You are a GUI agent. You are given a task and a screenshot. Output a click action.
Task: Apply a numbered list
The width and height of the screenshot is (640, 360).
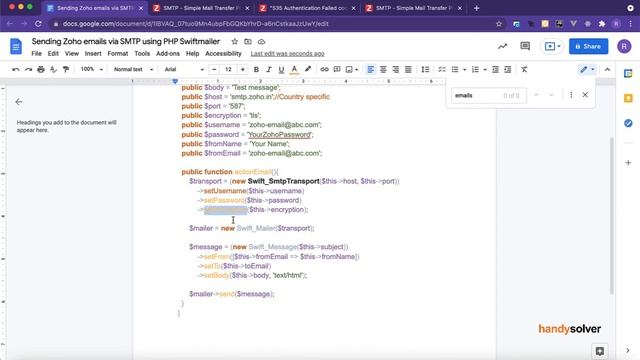click(x=475, y=70)
